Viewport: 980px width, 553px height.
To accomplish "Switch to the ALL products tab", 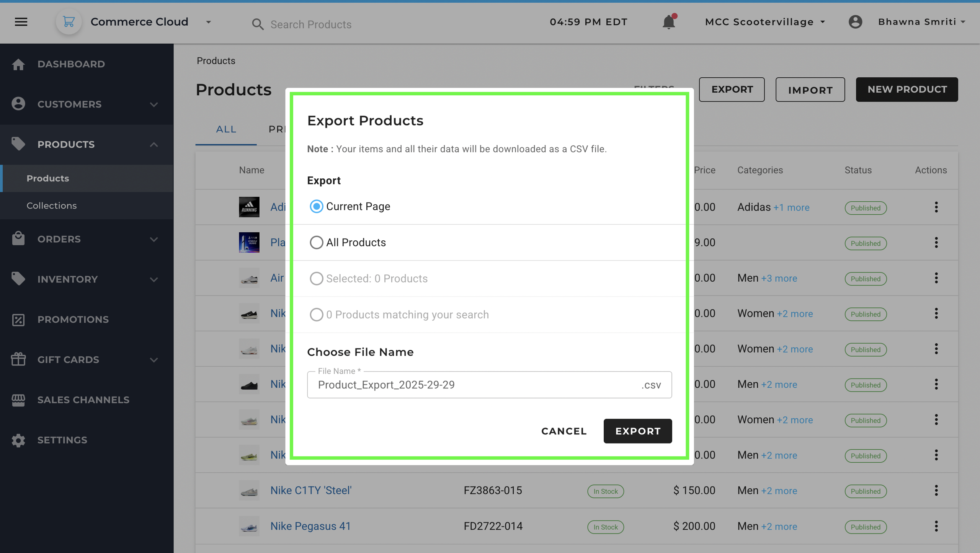I will click(x=226, y=129).
